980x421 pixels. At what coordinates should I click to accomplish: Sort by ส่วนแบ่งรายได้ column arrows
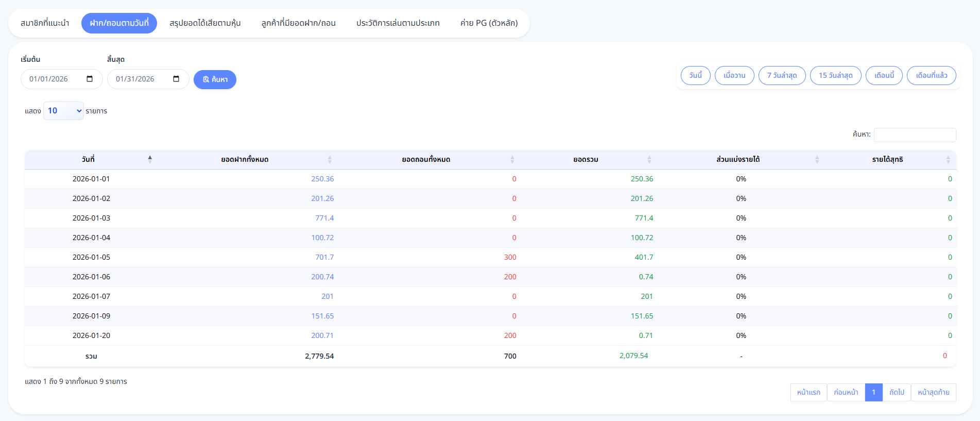click(817, 160)
